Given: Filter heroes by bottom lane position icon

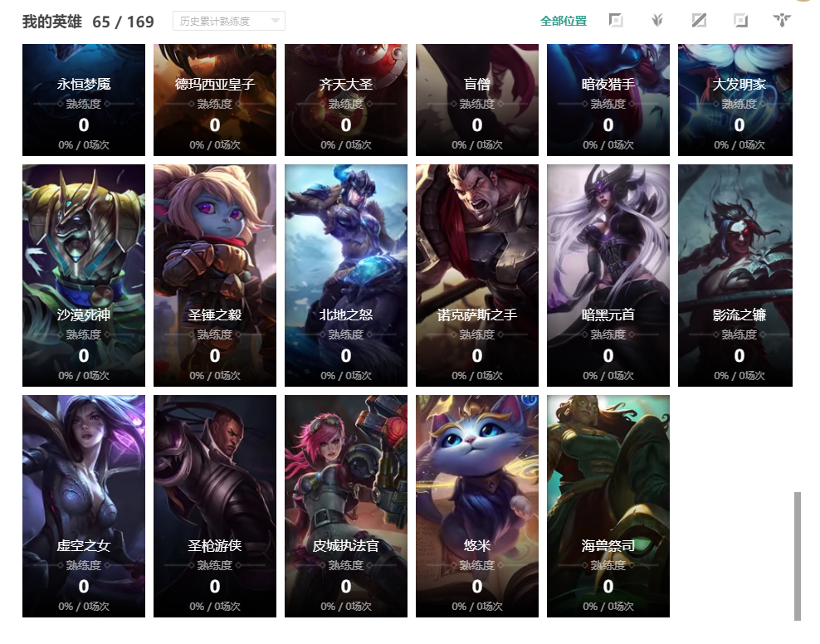Looking at the screenshot, I should pyautogui.click(x=740, y=21).
